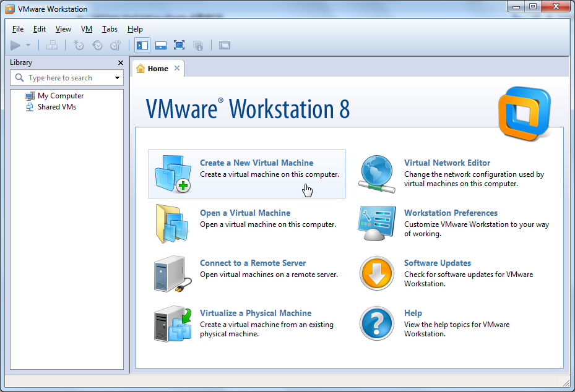Viewport: 575px width, 392px height.
Task: Open the View menu
Action: click(x=63, y=29)
